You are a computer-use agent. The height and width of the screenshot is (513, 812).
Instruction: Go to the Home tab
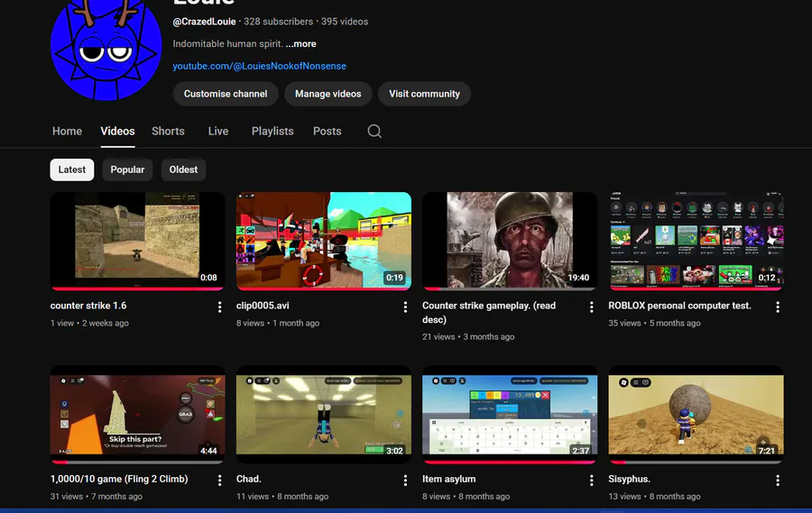pyautogui.click(x=68, y=132)
